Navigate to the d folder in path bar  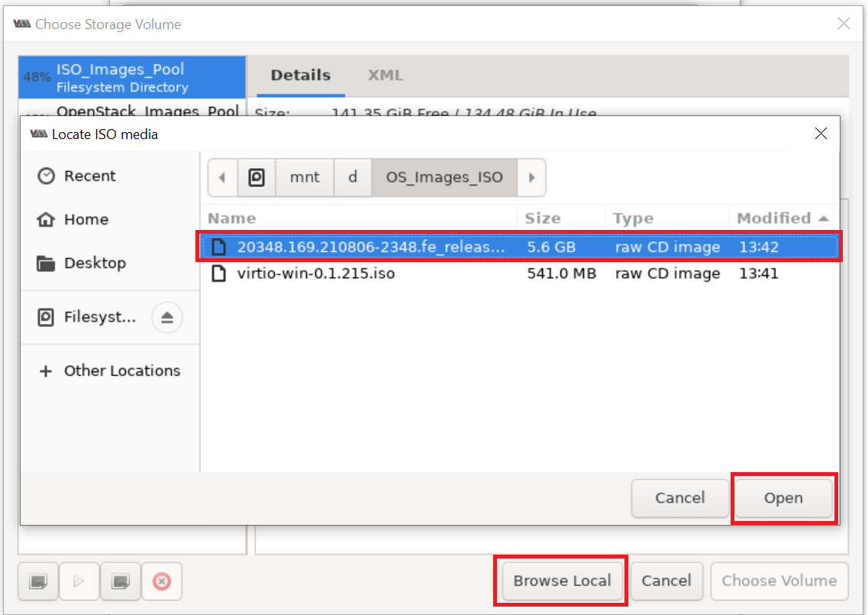[353, 177]
